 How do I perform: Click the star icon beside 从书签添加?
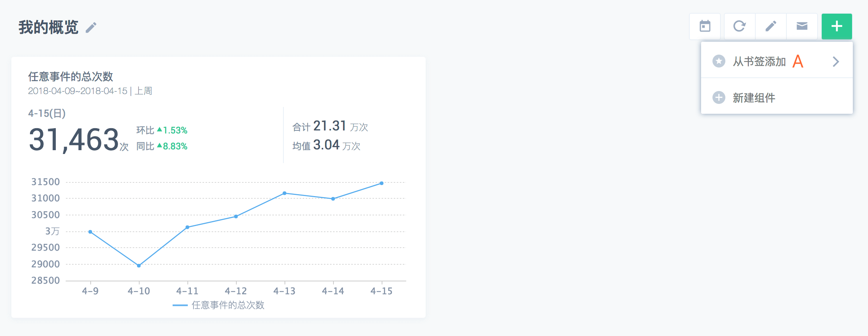point(719,61)
